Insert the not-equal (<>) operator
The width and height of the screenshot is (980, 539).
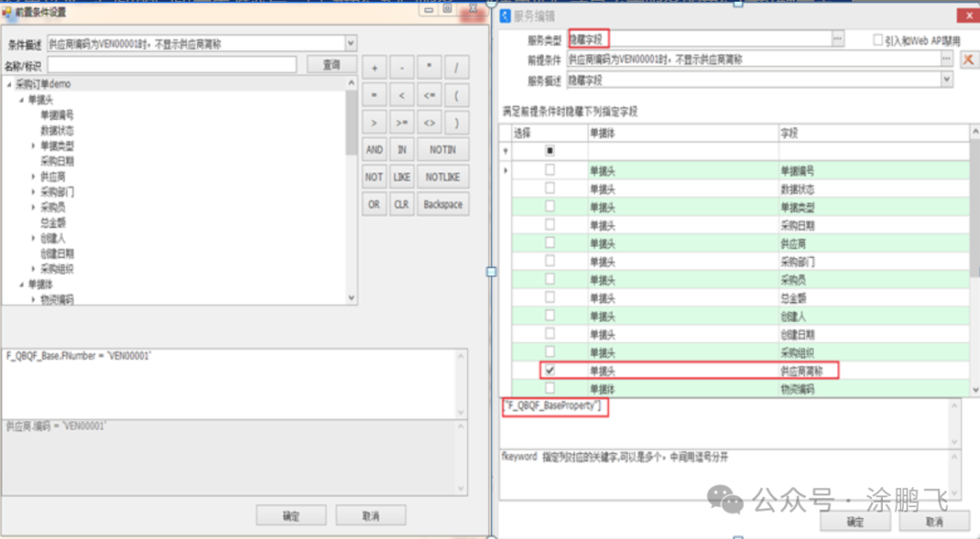[x=429, y=122]
